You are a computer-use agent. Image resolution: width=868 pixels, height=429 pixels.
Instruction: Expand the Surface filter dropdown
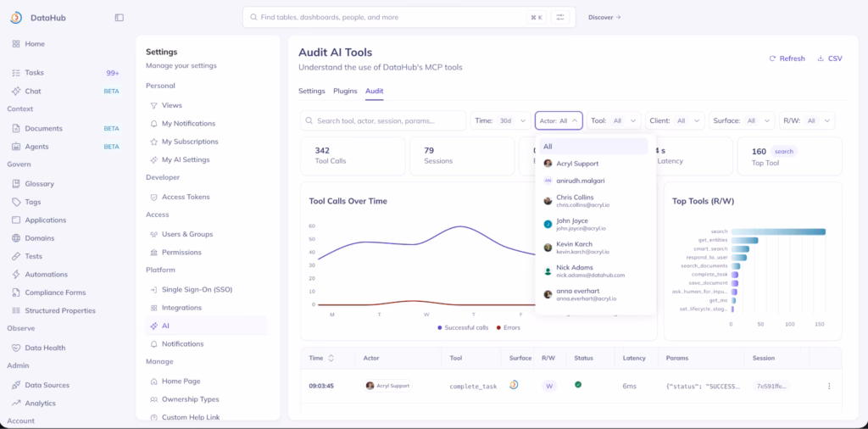(x=742, y=120)
